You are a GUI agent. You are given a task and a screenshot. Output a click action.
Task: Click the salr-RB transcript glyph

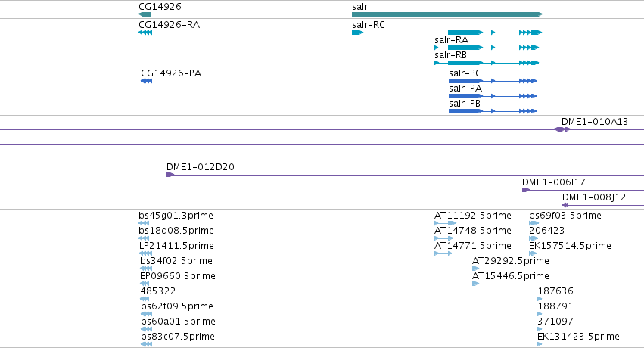tap(487, 63)
